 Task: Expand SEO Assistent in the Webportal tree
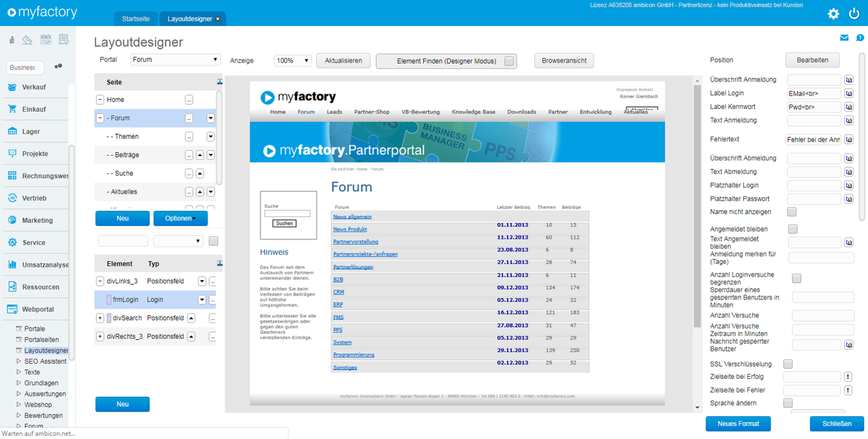(19, 361)
